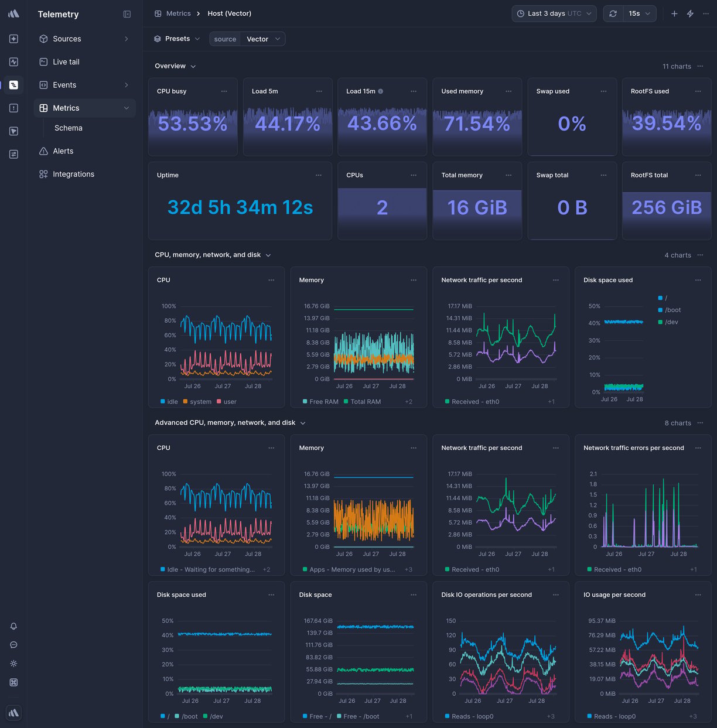Click the sparkle icon atop left rail
Image resolution: width=717 pixels, height=728 pixels.
click(x=13, y=39)
